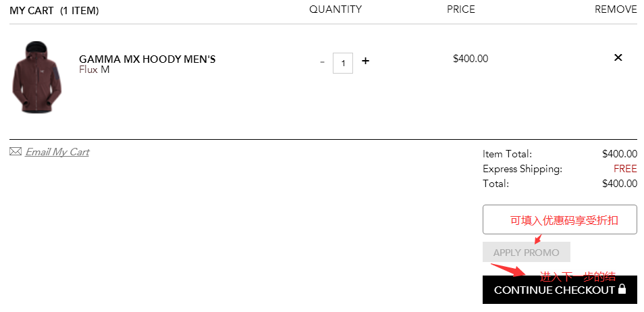Click the Remove column header
Image resolution: width=644 pixels, height=312 pixels.
[x=615, y=9]
